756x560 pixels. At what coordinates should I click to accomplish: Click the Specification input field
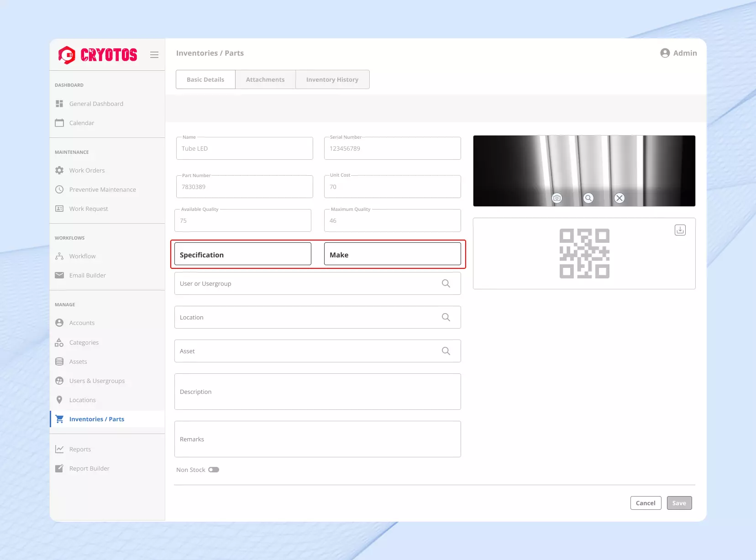tap(242, 254)
